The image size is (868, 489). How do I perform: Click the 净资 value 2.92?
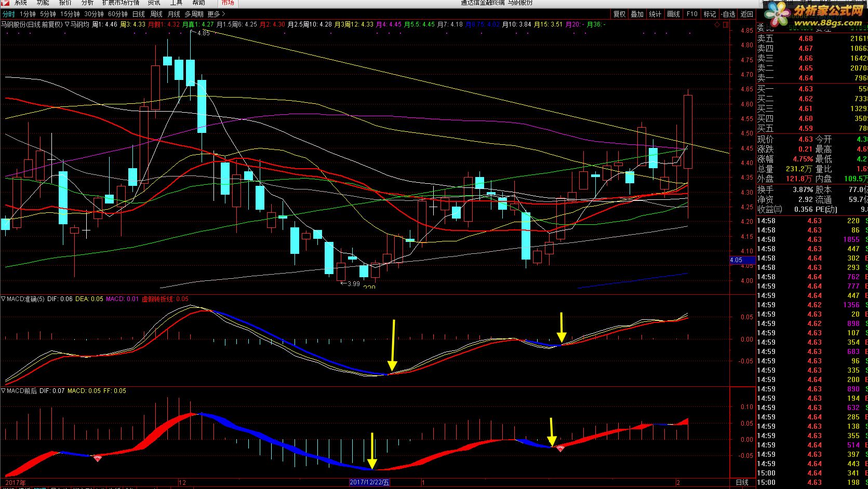(x=806, y=199)
